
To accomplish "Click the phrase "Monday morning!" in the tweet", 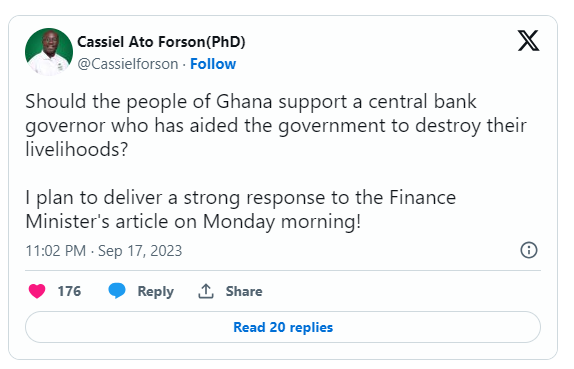I will [282, 222].
